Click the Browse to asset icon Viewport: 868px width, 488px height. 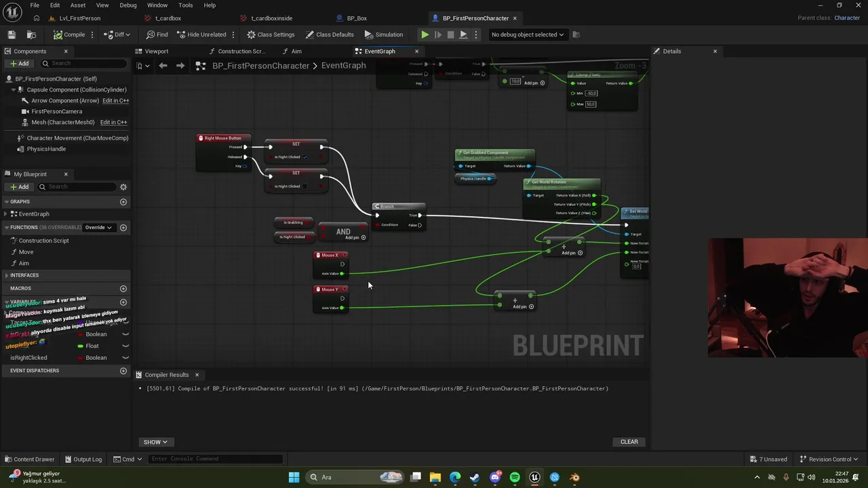(x=31, y=35)
